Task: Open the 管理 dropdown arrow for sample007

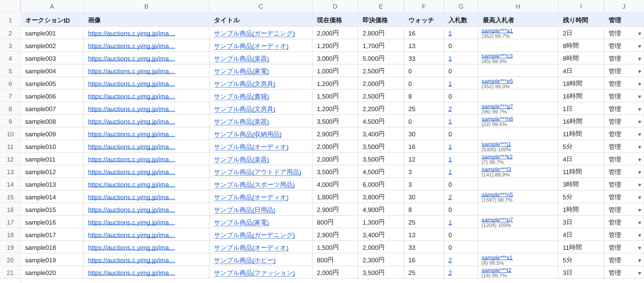Action: pyautogui.click(x=639, y=109)
